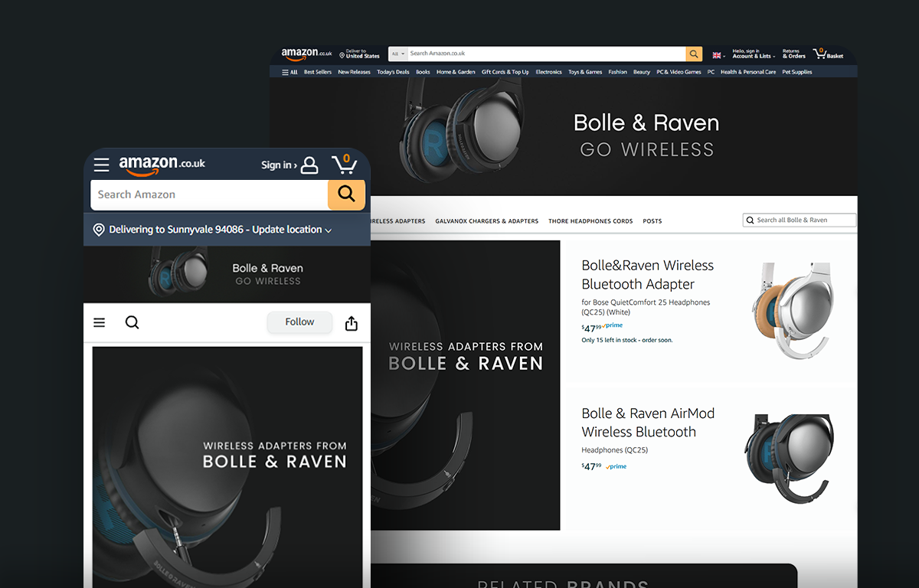
Task: Open the UK flag language selector
Action: [x=718, y=55]
